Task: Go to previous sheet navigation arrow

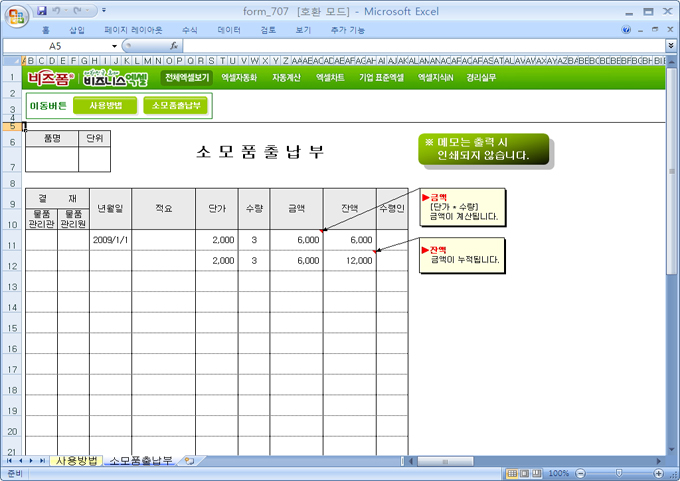Action: (x=20, y=461)
